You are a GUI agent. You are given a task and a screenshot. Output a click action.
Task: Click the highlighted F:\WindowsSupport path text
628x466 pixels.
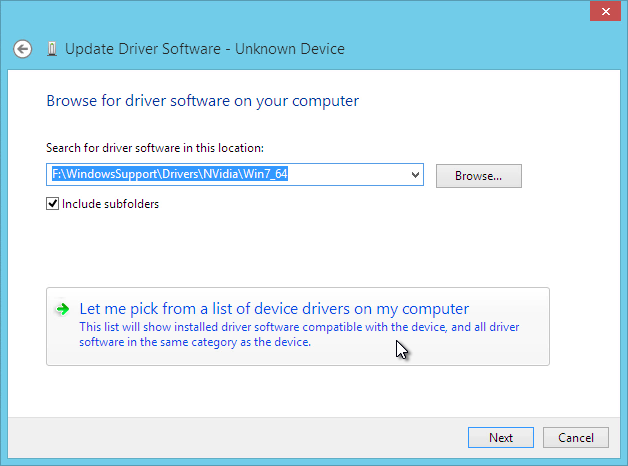(170, 174)
